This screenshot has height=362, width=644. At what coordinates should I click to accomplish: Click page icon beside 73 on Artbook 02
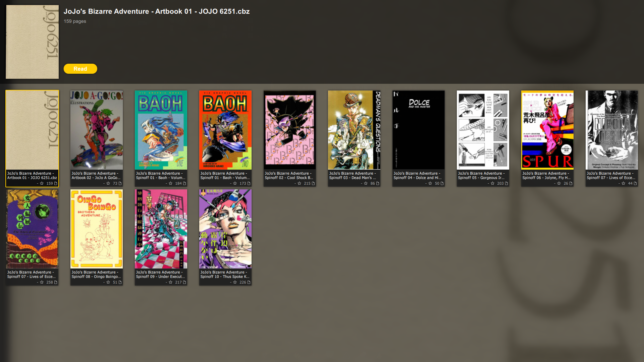click(120, 183)
